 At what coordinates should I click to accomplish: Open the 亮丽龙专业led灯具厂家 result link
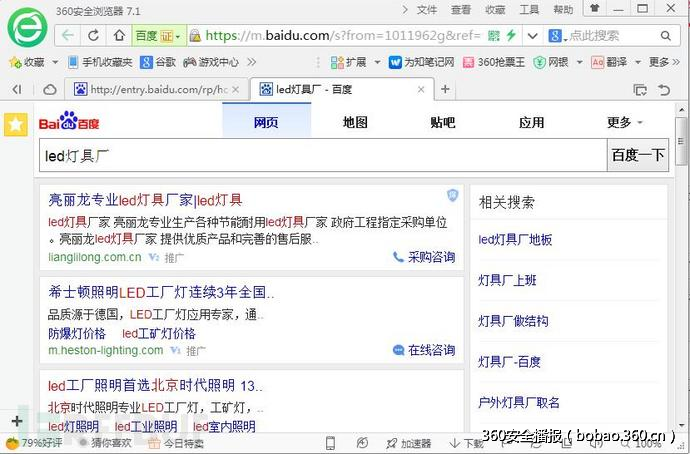click(145, 199)
